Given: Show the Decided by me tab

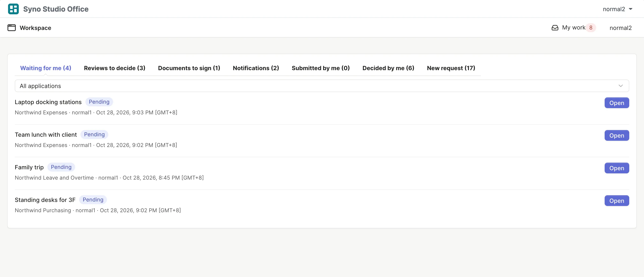Looking at the screenshot, I should (388, 68).
